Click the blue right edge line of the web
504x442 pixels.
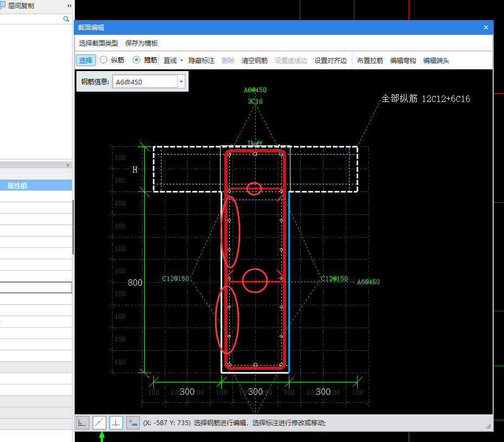coord(289,281)
